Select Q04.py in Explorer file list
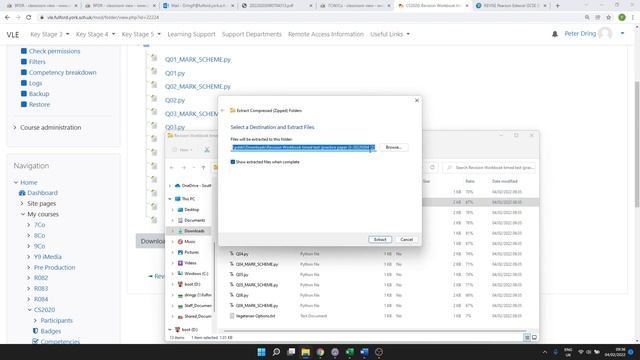The image size is (640, 360). click(242, 254)
